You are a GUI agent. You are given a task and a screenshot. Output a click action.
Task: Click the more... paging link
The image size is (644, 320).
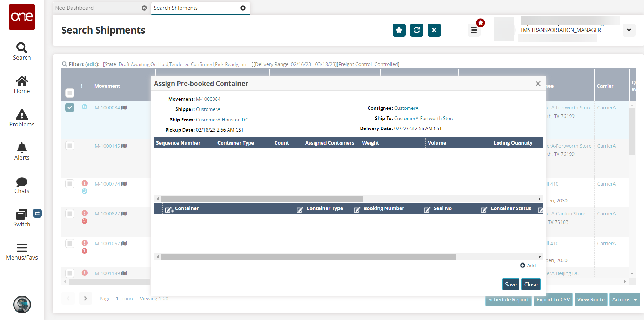(x=130, y=299)
